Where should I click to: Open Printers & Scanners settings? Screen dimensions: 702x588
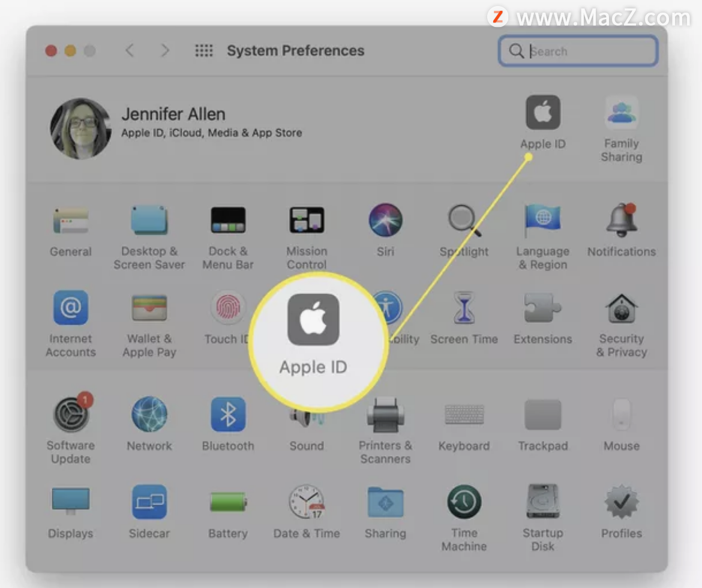pyautogui.click(x=385, y=414)
